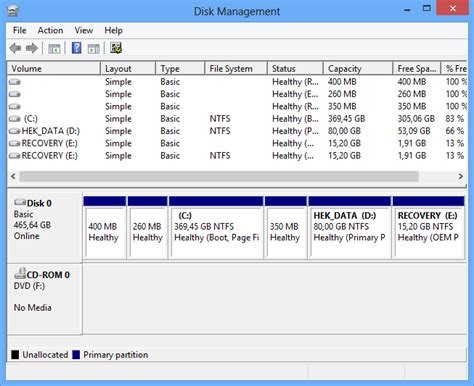Viewport: 474px width, 386px height.
Task: Select the 260 MB Healthy partition block
Action: click(x=148, y=228)
